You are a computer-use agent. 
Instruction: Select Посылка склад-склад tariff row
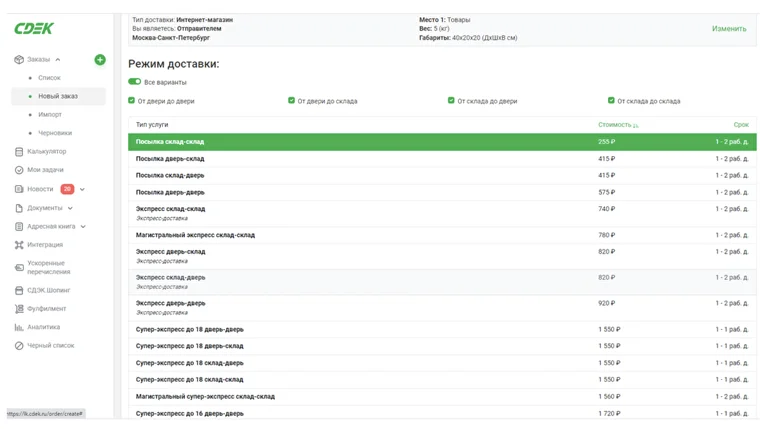point(442,142)
